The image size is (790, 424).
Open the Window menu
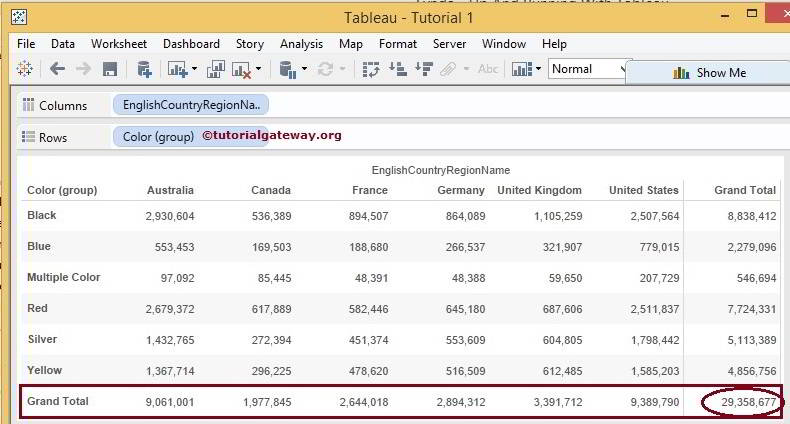(504, 44)
